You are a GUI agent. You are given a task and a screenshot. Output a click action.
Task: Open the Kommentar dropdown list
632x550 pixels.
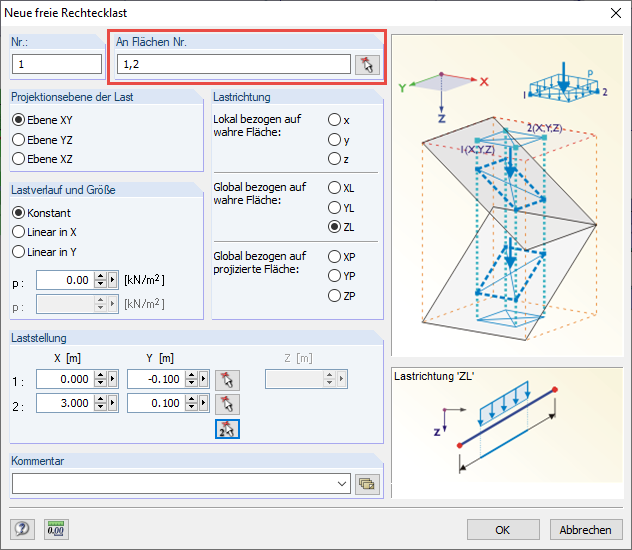tap(342, 484)
